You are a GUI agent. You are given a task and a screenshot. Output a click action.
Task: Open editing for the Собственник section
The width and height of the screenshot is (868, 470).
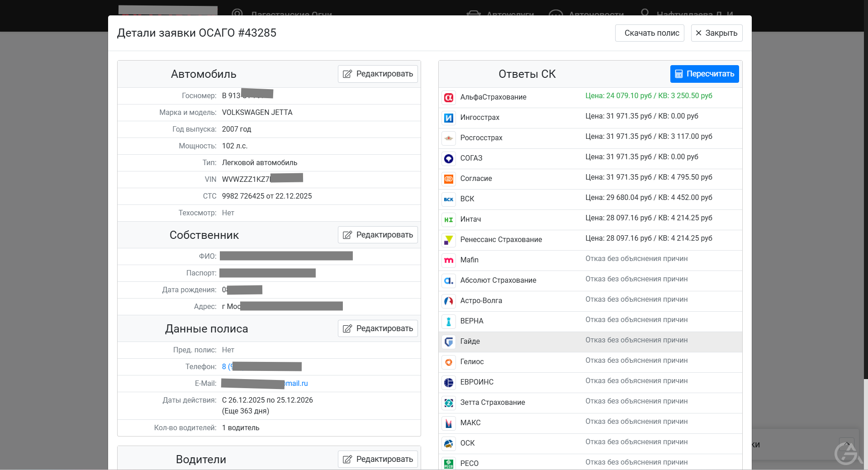coord(378,235)
